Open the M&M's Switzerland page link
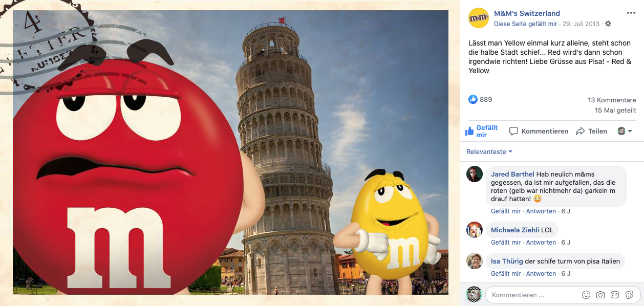This screenshot has height=306, width=644. [x=527, y=13]
